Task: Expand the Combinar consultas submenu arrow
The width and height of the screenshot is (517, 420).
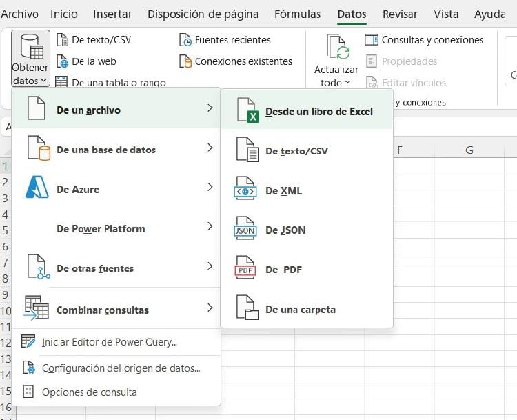Action: tap(210, 308)
